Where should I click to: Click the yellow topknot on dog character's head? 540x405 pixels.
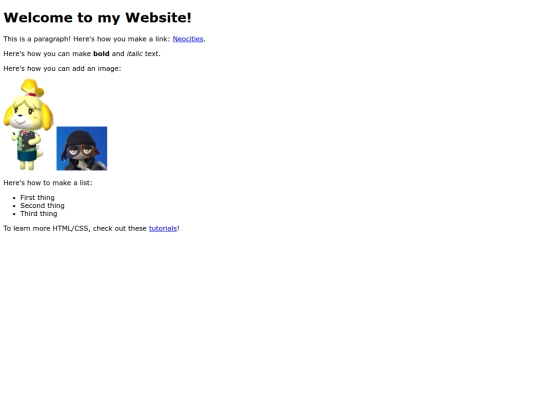32,87
